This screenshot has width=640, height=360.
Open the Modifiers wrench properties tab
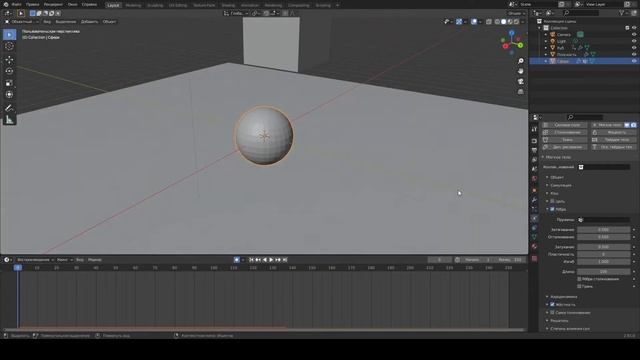(x=534, y=200)
